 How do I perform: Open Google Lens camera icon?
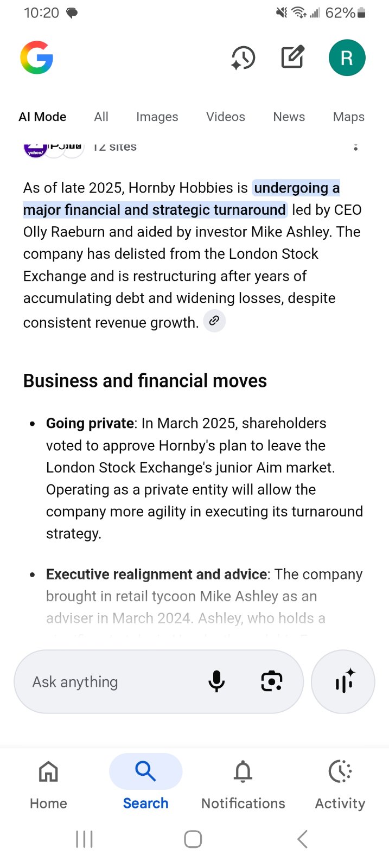coord(272,681)
